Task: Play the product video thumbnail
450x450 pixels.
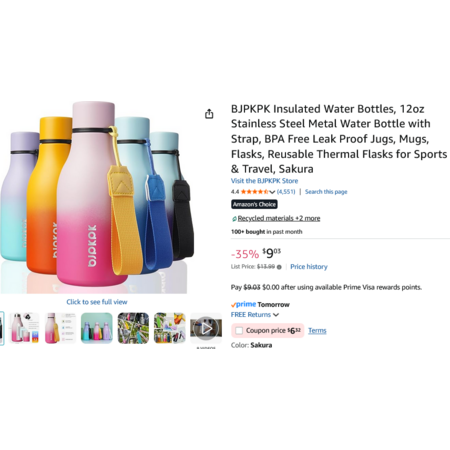Action: click(206, 328)
